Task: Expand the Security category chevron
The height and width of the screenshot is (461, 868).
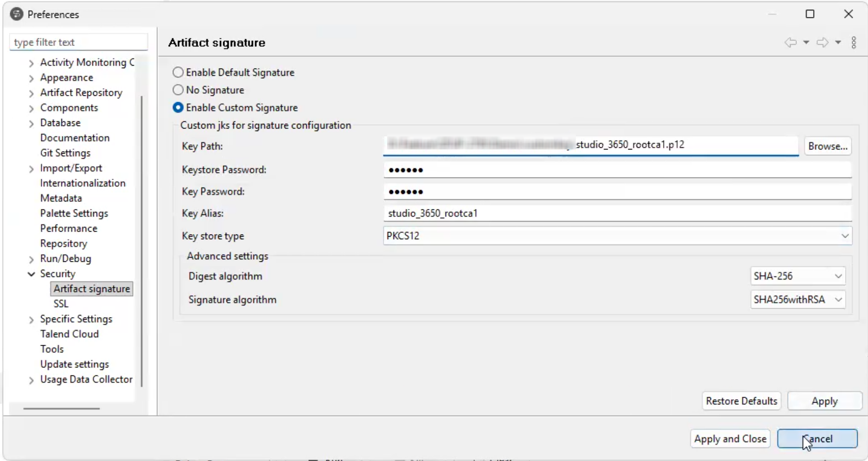Action: pyautogui.click(x=31, y=274)
